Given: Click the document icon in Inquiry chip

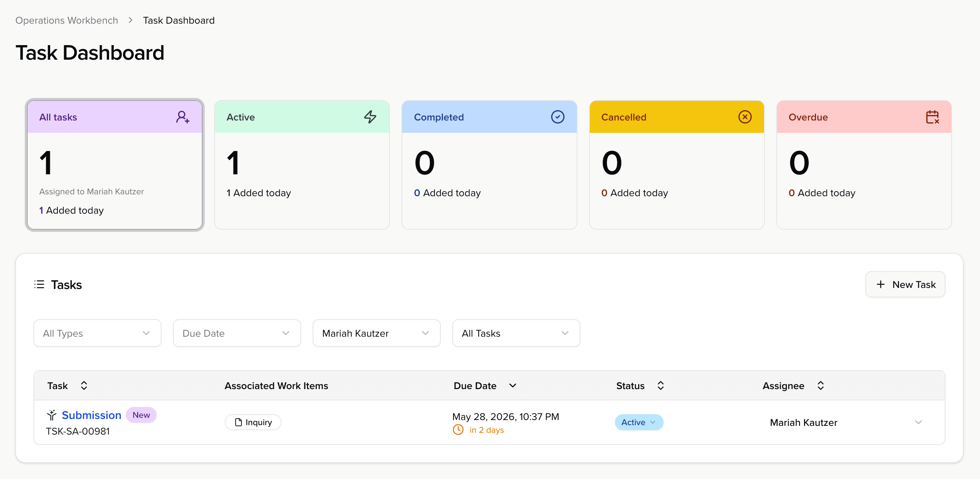Looking at the screenshot, I should coord(239,422).
